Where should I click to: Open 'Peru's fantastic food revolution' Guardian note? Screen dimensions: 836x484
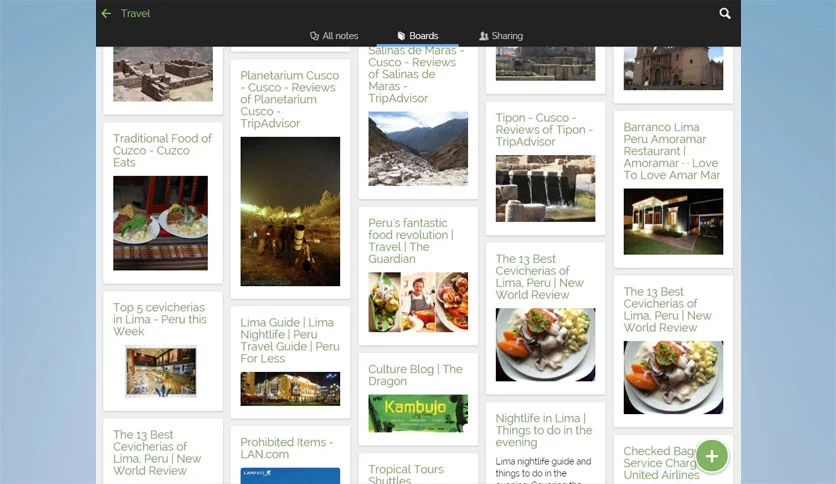pyautogui.click(x=411, y=240)
